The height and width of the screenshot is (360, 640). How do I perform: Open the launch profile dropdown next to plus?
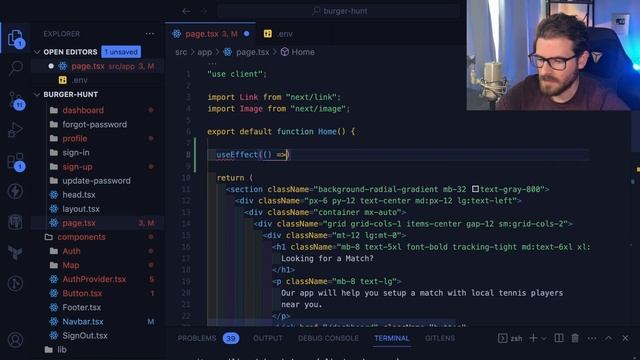pyautogui.click(x=544, y=338)
